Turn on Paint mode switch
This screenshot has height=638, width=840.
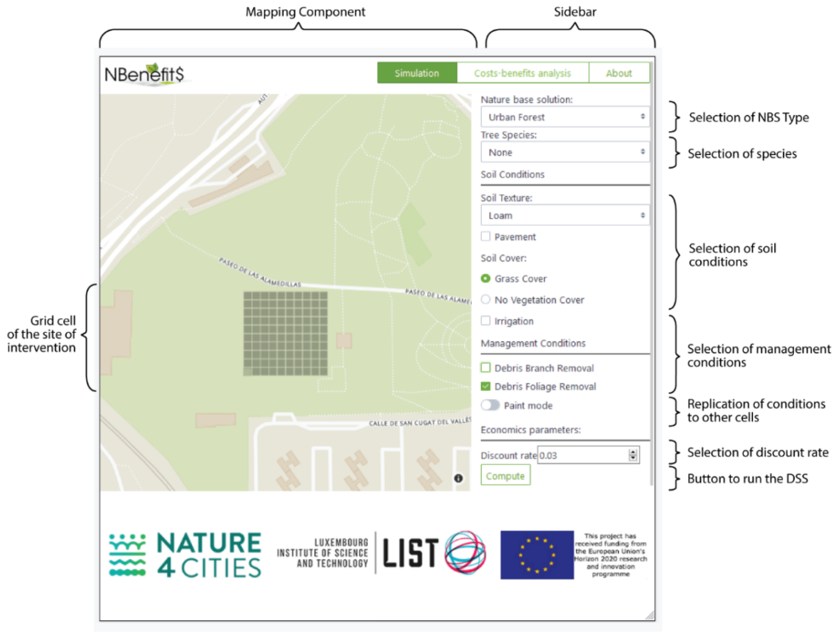[x=490, y=405]
